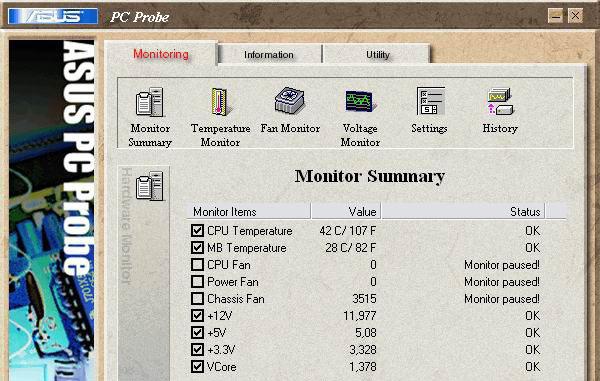Open the Settings icon

[x=430, y=101]
